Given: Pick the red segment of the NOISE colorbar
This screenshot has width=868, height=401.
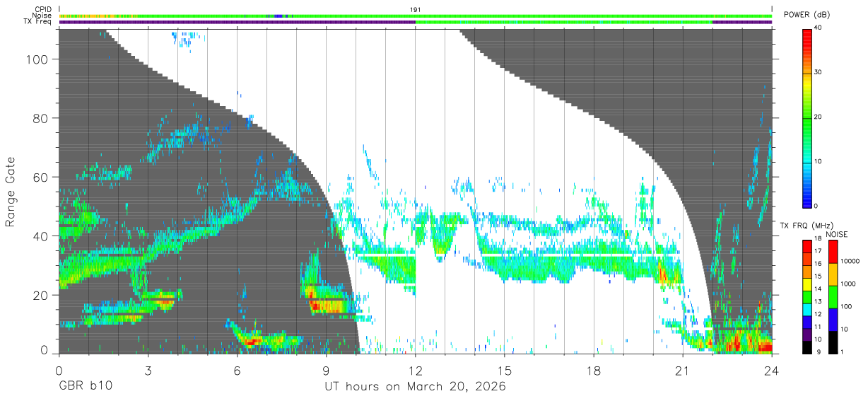Looking at the screenshot, I should (833, 252).
